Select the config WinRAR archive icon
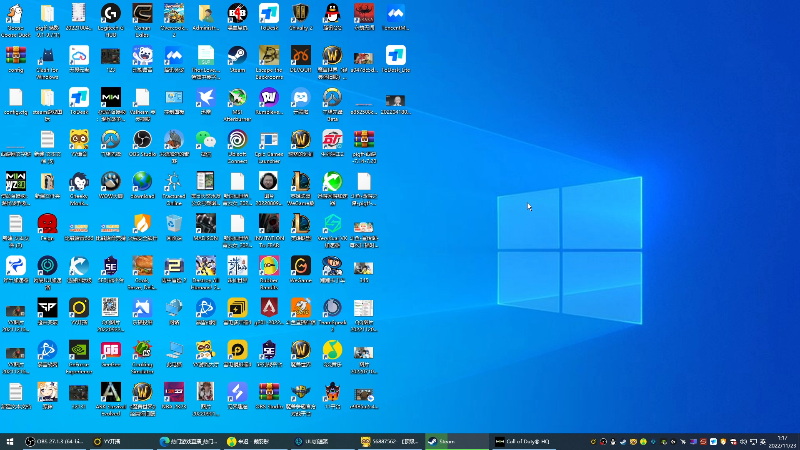This screenshot has width=800, height=450. tap(16, 60)
